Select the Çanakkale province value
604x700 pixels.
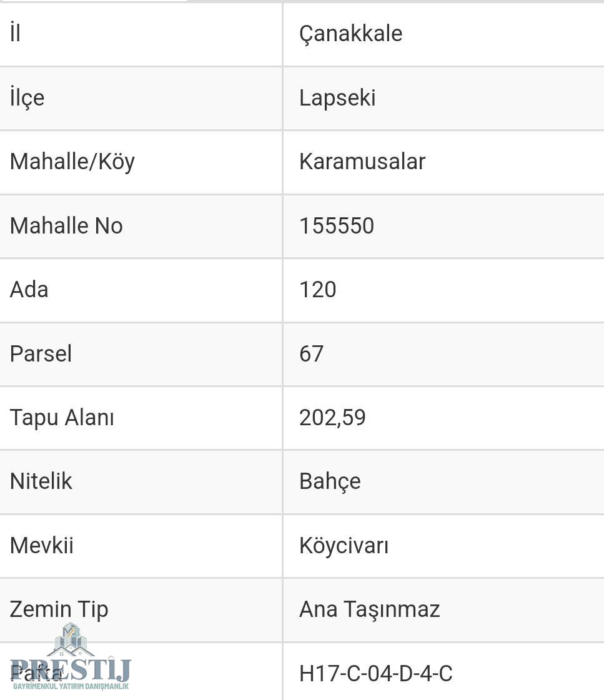click(x=351, y=34)
